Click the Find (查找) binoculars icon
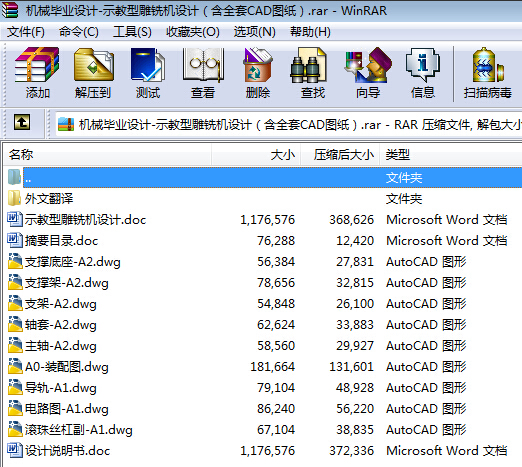The height and width of the screenshot is (467, 522). 308,65
